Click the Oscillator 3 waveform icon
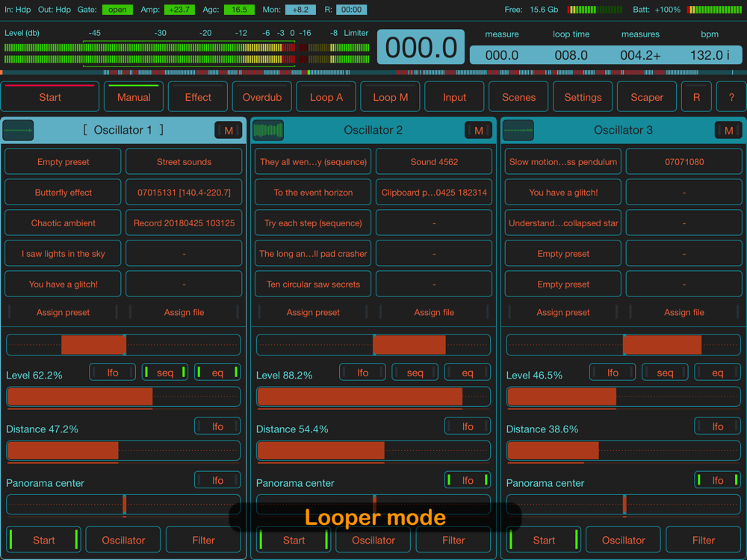The image size is (747, 560). [x=518, y=131]
